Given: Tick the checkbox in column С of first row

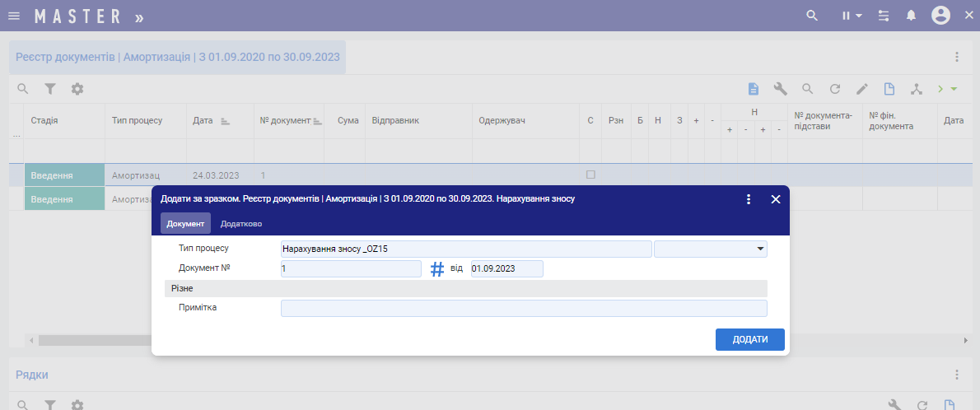Looking at the screenshot, I should click(x=590, y=175).
